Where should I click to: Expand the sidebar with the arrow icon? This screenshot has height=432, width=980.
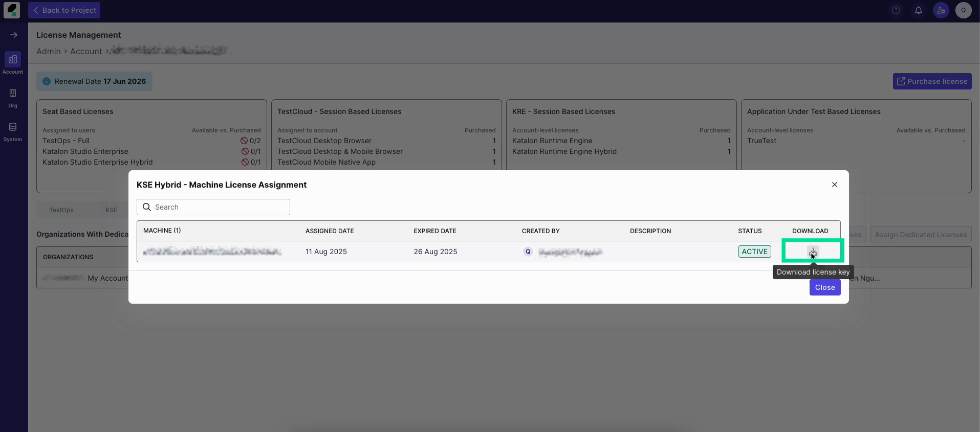(x=14, y=35)
